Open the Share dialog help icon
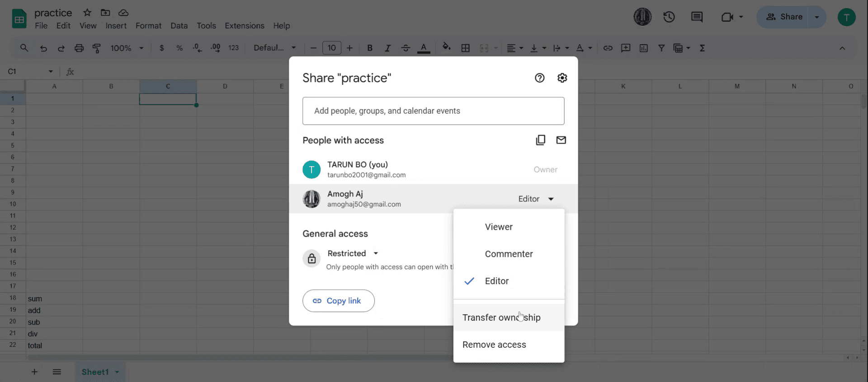Screen dimensions: 868x382 coord(539,78)
